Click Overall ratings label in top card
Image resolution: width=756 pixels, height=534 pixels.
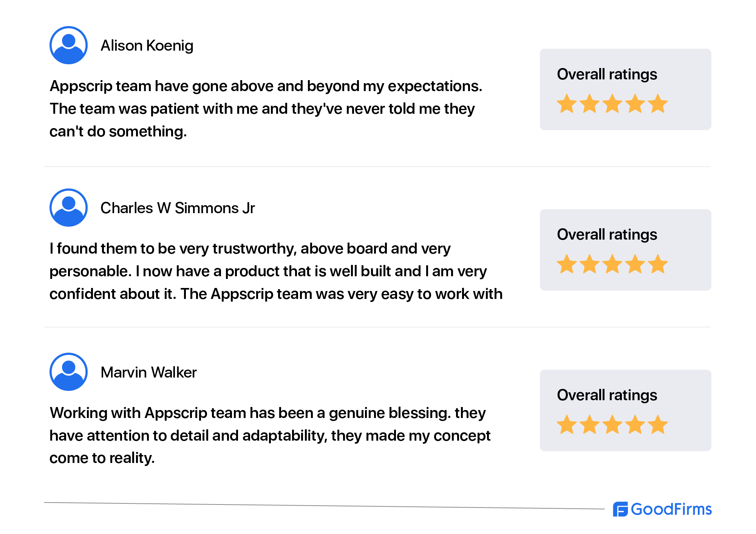[x=607, y=74]
